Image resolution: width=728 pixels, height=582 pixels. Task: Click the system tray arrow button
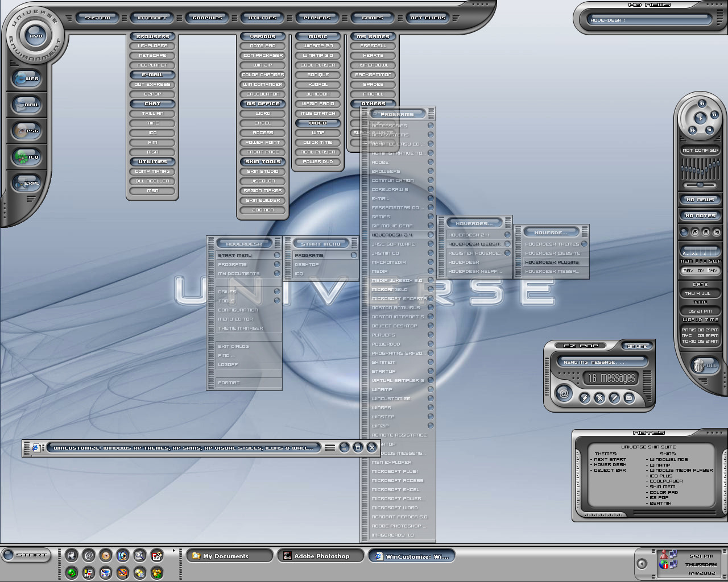tap(642, 564)
